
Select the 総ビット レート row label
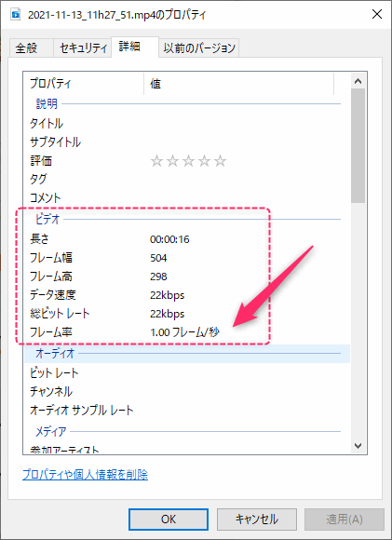pos(60,314)
